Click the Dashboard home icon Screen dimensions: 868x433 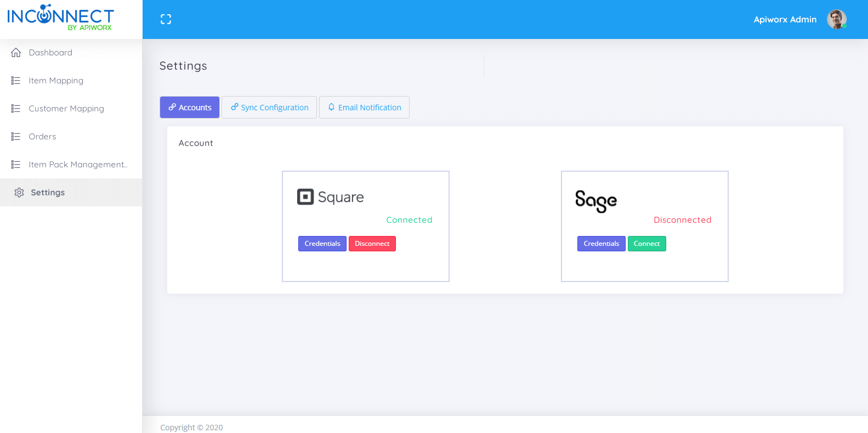pyautogui.click(x=16, y=53)
